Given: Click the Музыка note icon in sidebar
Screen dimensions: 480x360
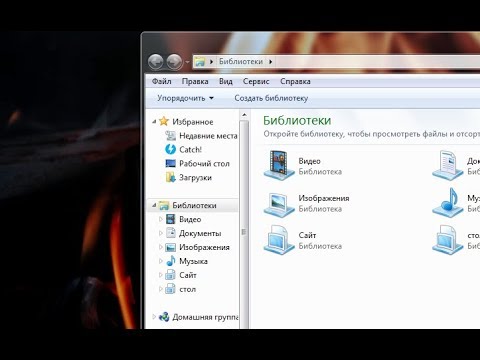Looking at the screenshot, I should [x=171, y=261].
